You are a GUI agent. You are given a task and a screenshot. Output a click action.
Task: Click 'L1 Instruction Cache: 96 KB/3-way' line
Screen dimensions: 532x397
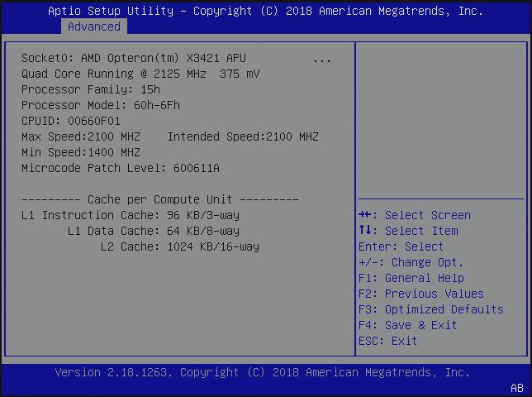tap(131, 215)
